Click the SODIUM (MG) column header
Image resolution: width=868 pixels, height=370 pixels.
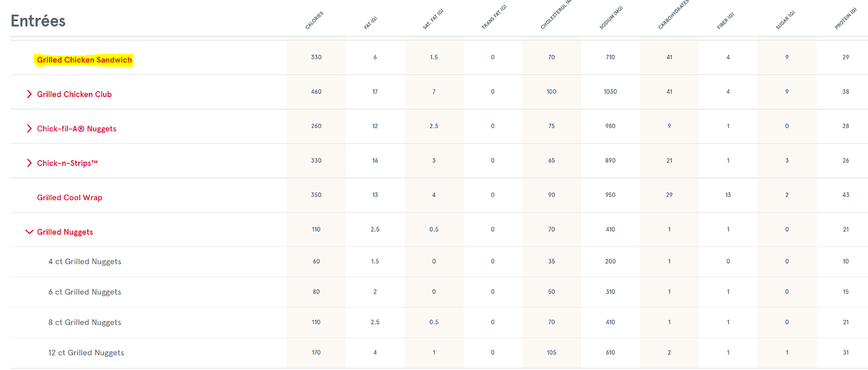tap(611, 18)
